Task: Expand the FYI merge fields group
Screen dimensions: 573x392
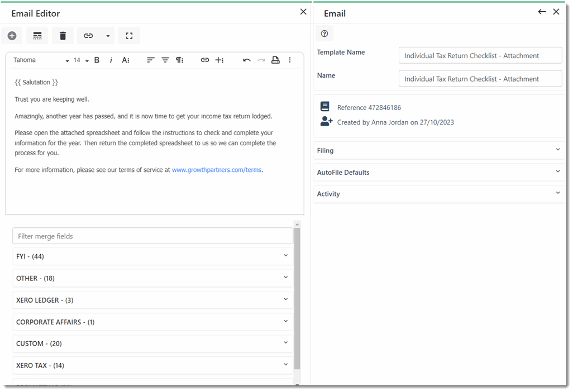Action: [x=152, y=256]
